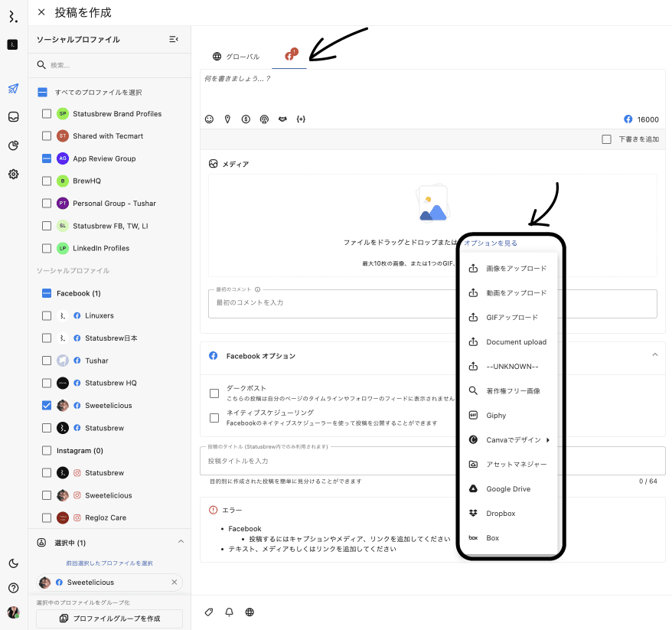Select Google Drive from the options menu
The width and height of the screenshot is (672, 630).
(x=508, y=489)
